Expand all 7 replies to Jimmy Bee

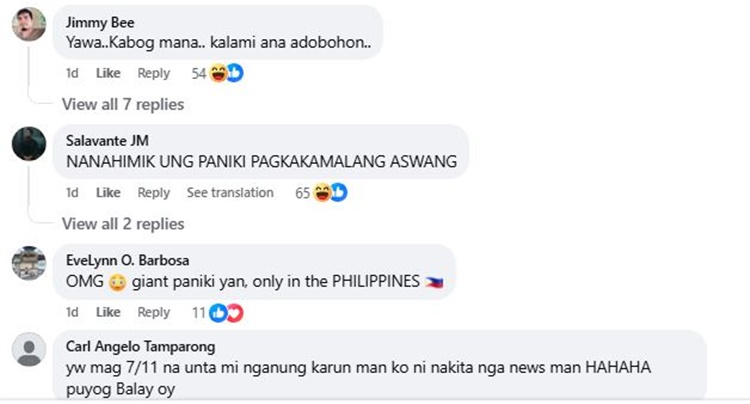[123, 104]
